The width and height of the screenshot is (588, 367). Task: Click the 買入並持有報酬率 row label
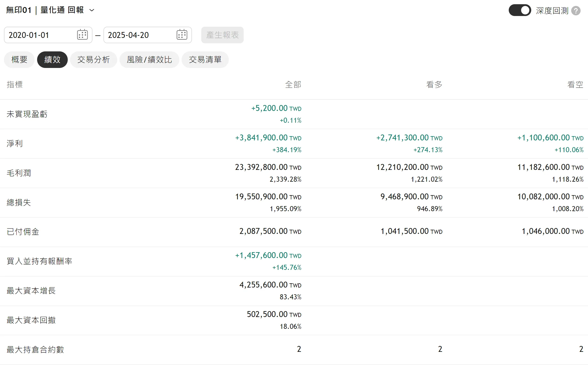tap(39, 261)
